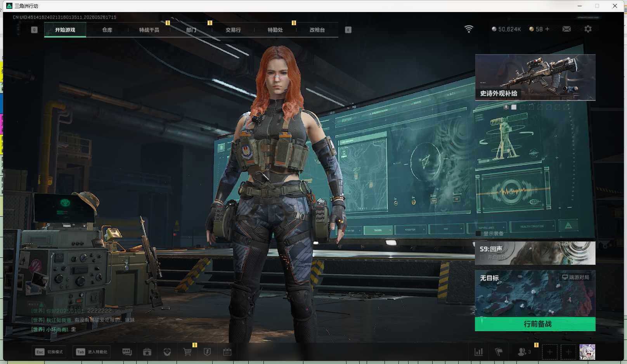Open the statistics bar chart icon
Screen dimensions: 627x364
(479, 352)
